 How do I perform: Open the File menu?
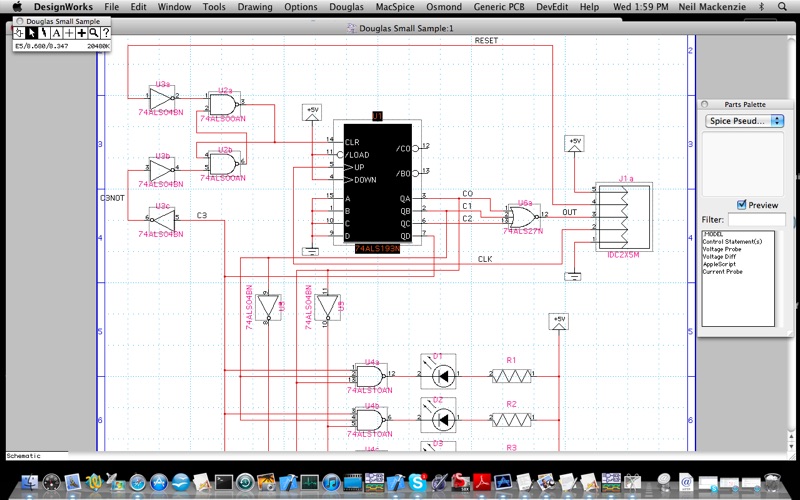pyautogui.click(x=111, y=7)
